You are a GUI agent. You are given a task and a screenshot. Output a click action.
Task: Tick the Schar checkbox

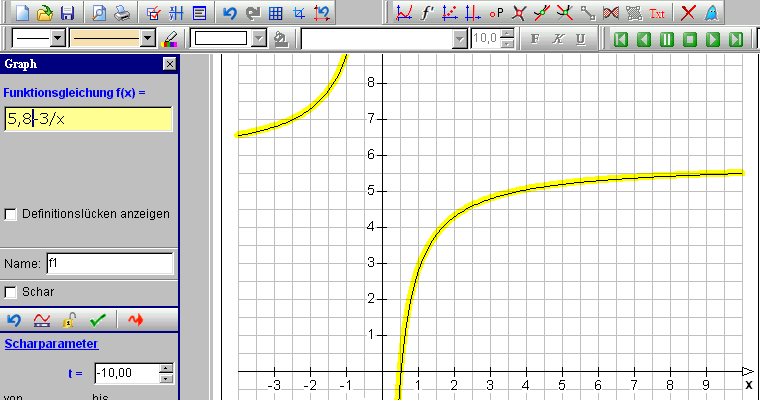click(11, 292)
